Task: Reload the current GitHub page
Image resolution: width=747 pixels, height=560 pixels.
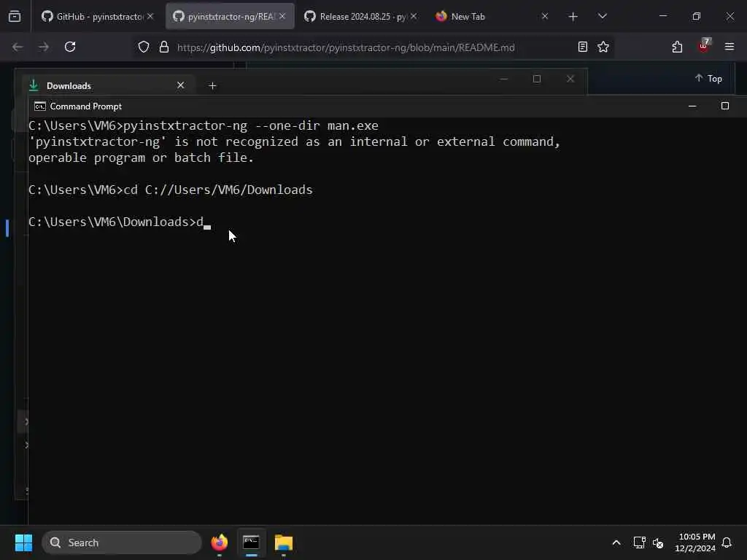Action: click(x=70, y=47)
